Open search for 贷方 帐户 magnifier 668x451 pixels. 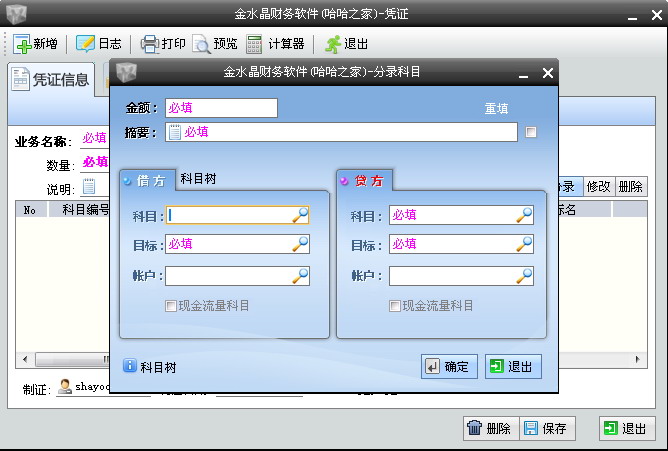[x=524, y=276]
